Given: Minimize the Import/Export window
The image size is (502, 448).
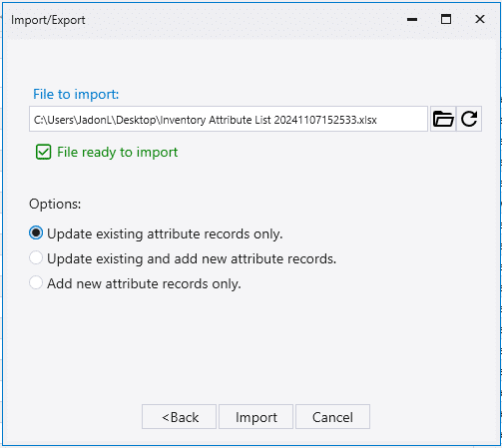Looking at the screenshot, I should click(x=412, y=20).
